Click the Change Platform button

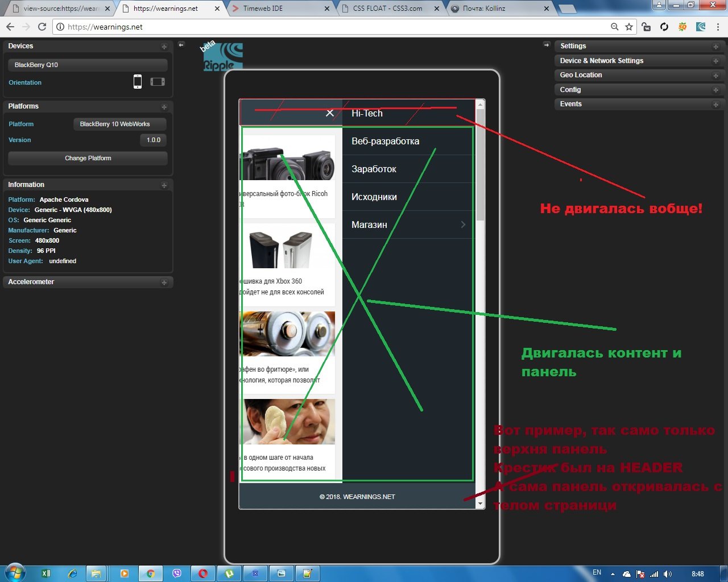tap(88, 158)
